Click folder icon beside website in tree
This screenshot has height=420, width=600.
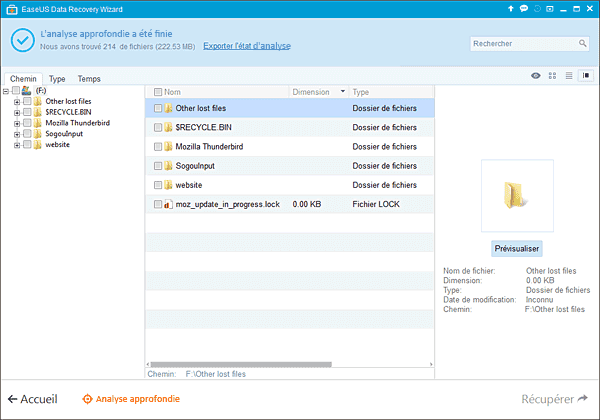38,145
